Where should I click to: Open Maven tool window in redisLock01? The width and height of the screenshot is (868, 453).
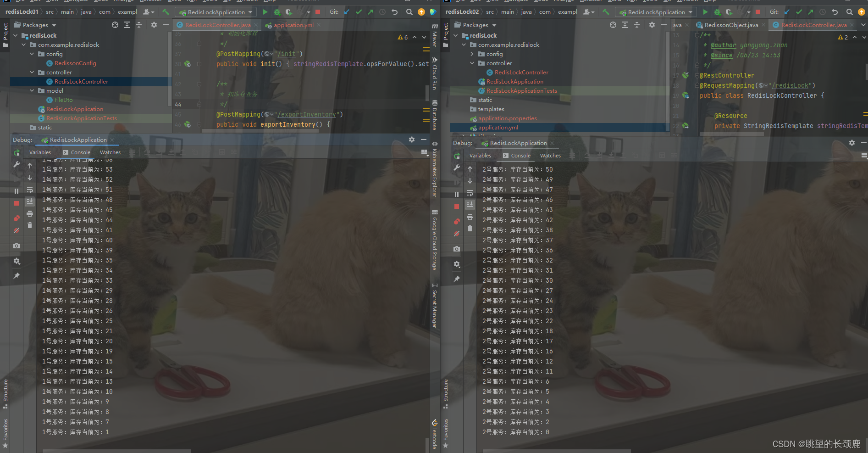tap(434, 36)
